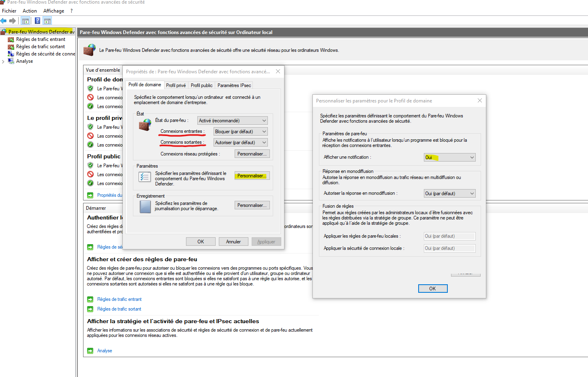Viewport: 588px width, 377px height.
Task: Click OK in Personnaliser les paramètres dialog
Action: coord(433,289)
